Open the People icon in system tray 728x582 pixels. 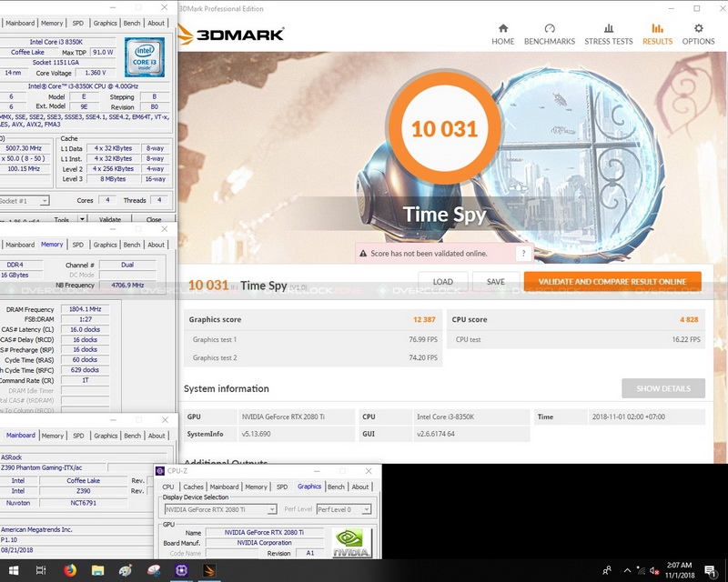click(606, 570)
